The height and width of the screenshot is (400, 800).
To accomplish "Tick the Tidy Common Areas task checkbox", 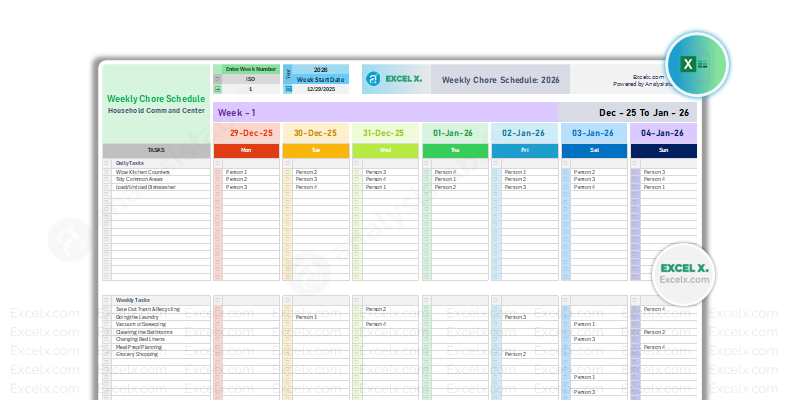I will click(x=107, y=180).
